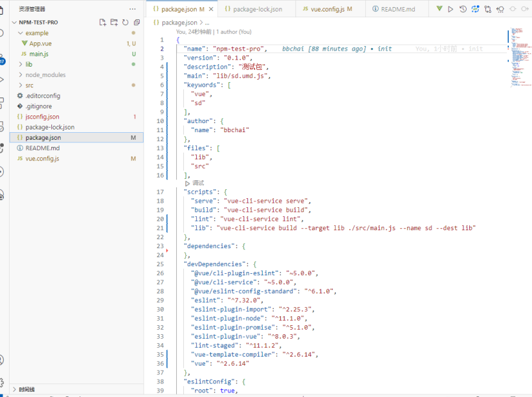The image size is (532, 397).
Task: Click the 资源管理器 explorer panel title
Action: 32,9
